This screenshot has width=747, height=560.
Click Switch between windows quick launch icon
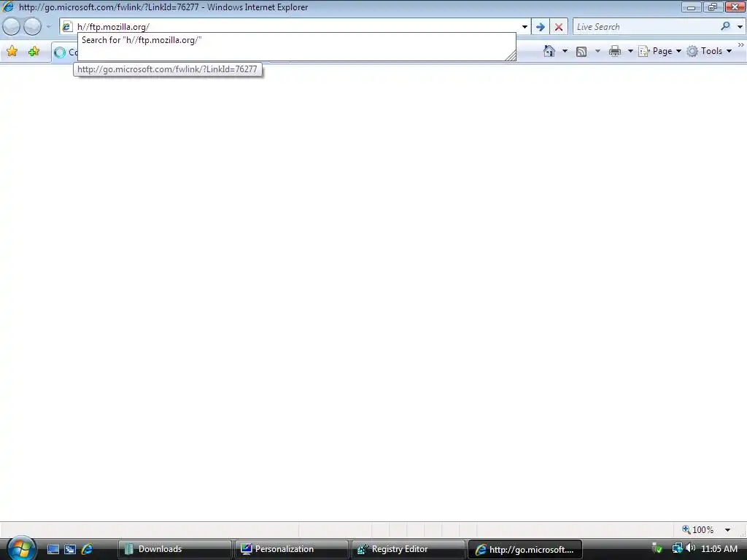[69, 549]
